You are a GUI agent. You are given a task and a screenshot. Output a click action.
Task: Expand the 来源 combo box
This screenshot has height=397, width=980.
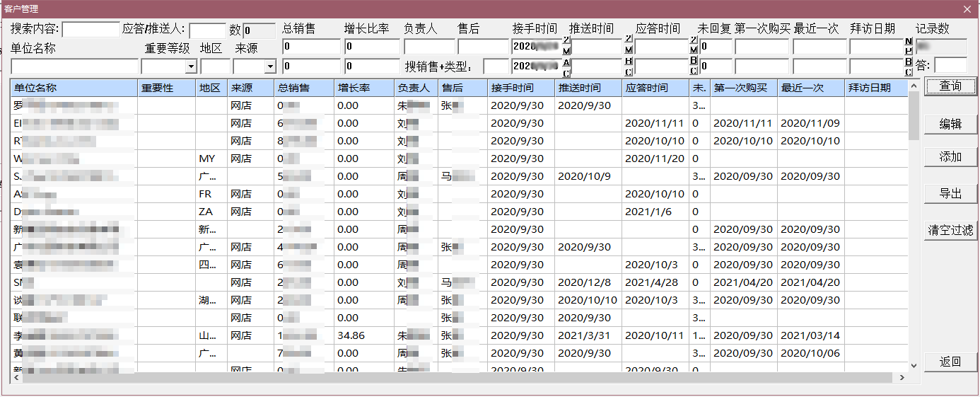point(269,67)
